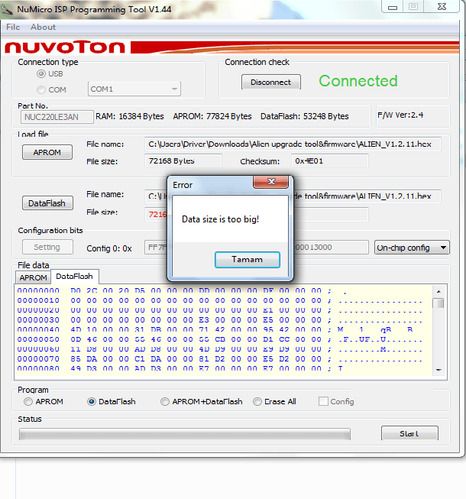Viewport: 466px width, 499px height.
Task: Click the hex viewer scroll up arrow
Action: [439, 291]
